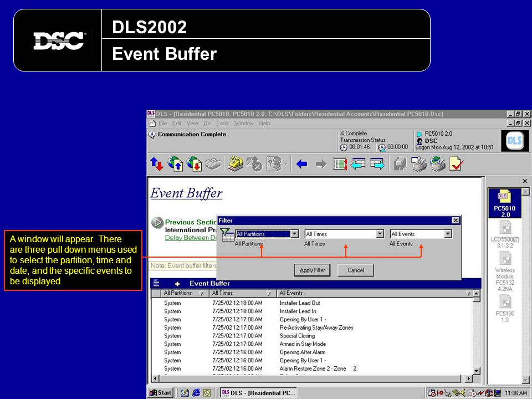
Task: Open the View menu
Action: pyautogui.click(x=192, y=124)
